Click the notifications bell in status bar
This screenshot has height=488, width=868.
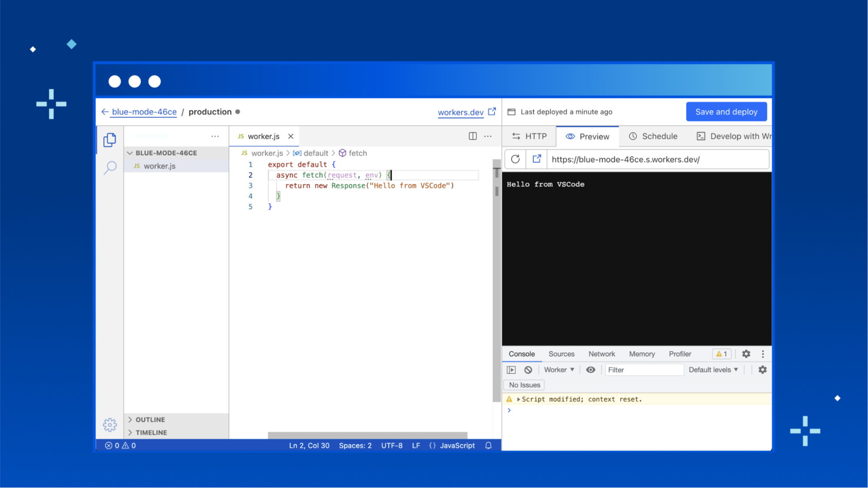click(x=488, y=445)
